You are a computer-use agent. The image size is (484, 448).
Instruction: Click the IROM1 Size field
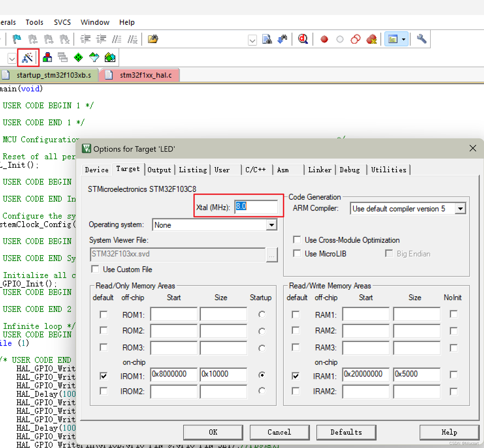[x=223, y=374]
